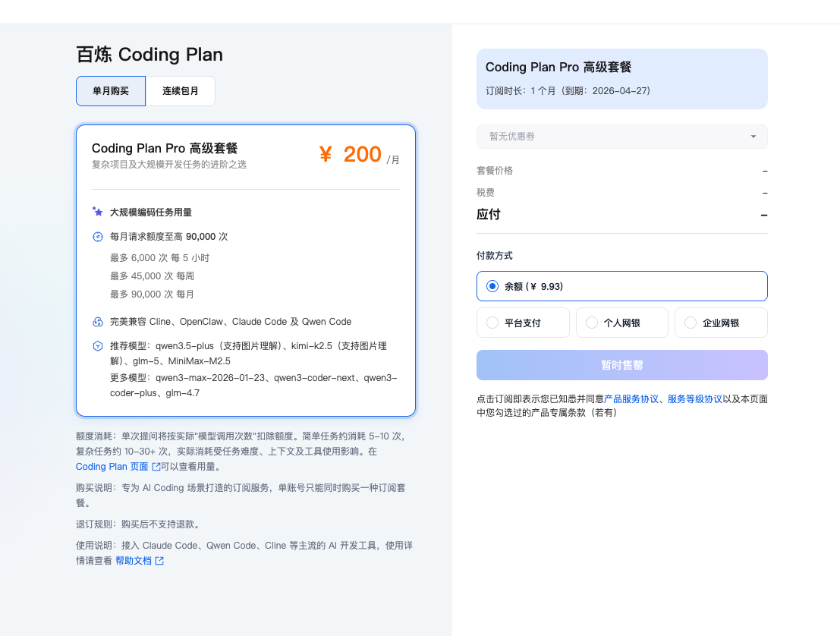Select the Coding Plan Pro 高级套餐 card
Viewport: 840px width, 636px height.
(x=246, y=270)
